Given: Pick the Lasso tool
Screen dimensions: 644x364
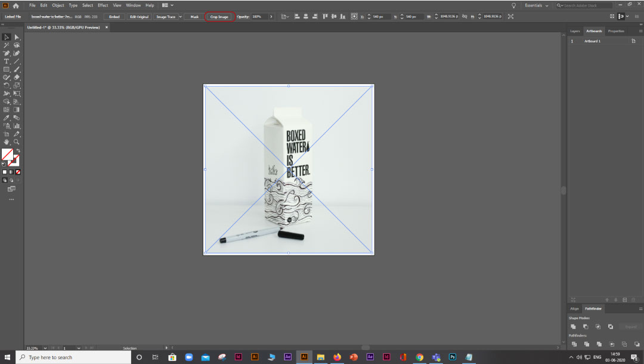Looking at the screenshot, I should tap(17, 45).
